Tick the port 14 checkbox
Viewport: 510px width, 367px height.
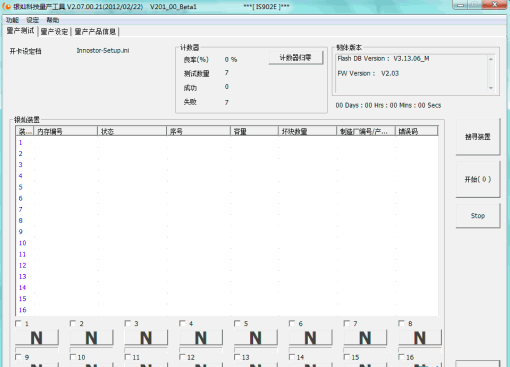(x=292, y=357)
